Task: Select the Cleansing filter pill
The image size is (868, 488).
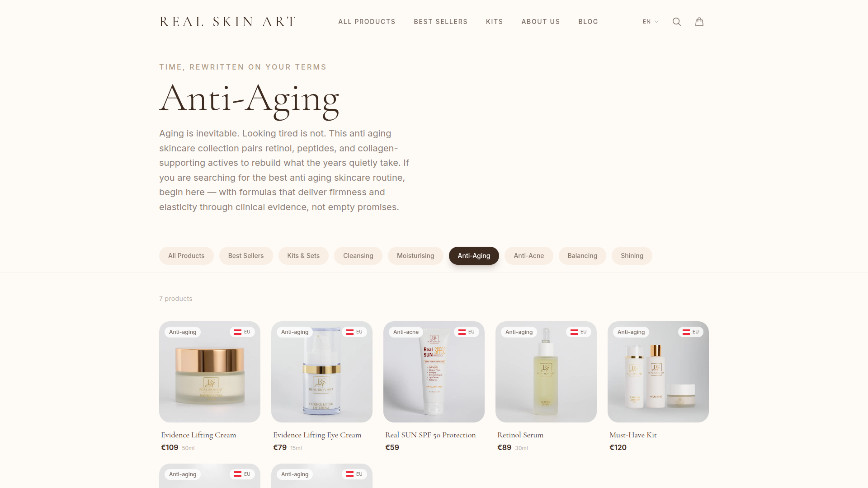Action: [358, 256]
